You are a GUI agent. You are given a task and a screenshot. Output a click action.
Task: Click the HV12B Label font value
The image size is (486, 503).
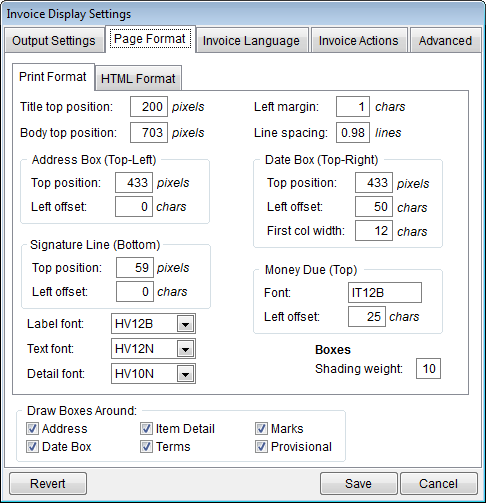coord(134,324)
